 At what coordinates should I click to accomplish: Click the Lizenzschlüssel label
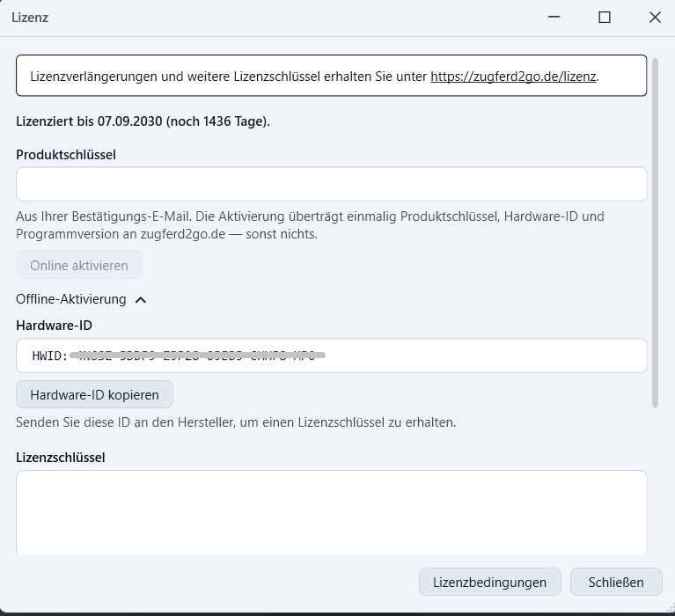pyautogui.click(x=61, y=458)
